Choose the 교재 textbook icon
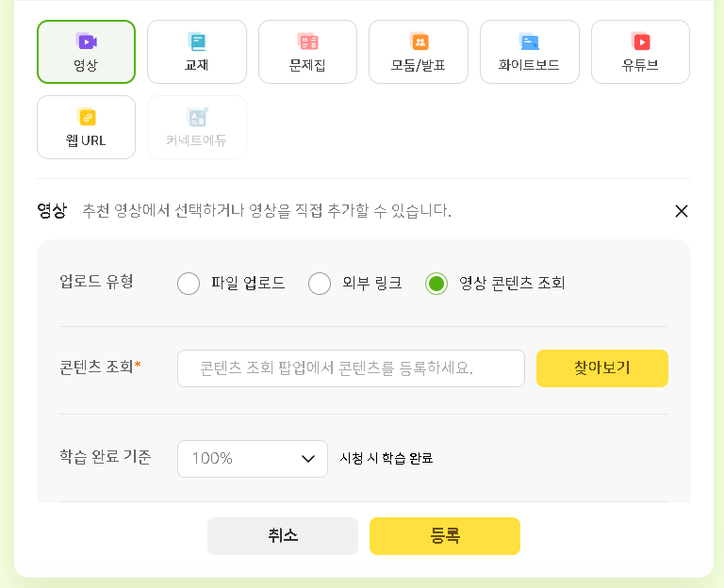724x588 pixels. (x=196, y=41)
